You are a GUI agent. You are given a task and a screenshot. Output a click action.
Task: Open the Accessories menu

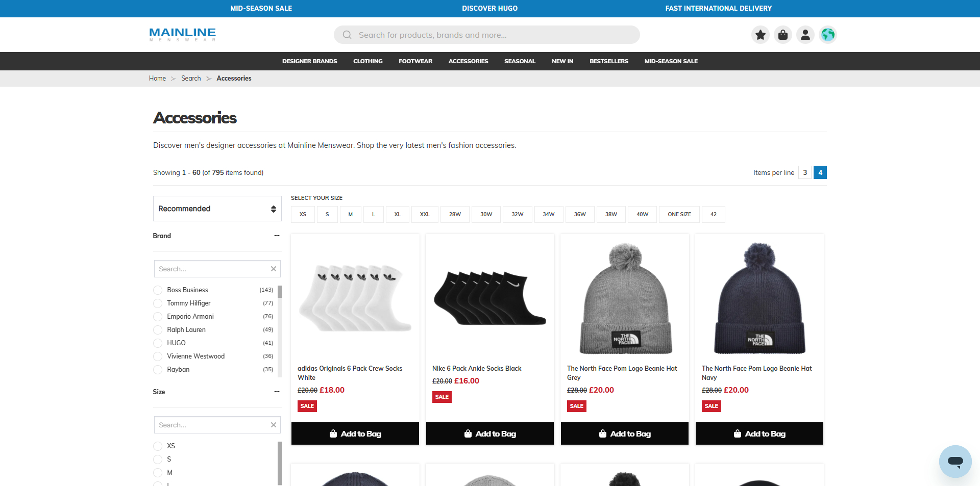click(x=469, y=61)
